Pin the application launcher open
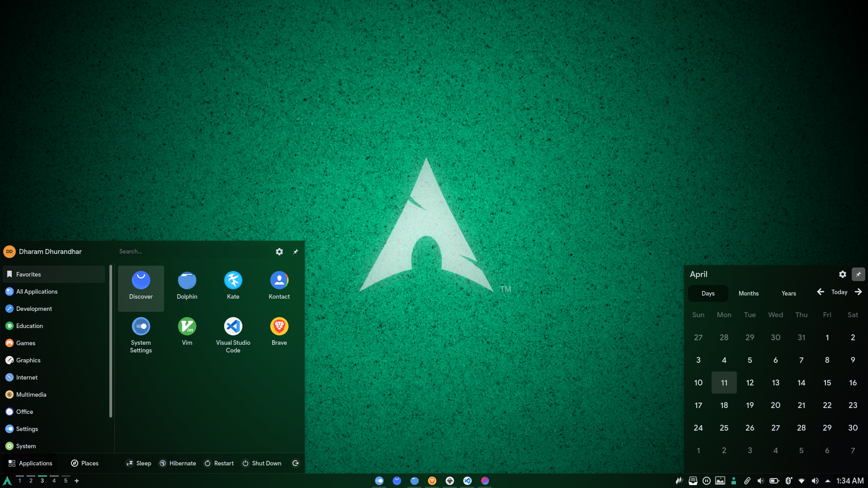The height and width of the screenshot is (488, 868). point(296,252)
